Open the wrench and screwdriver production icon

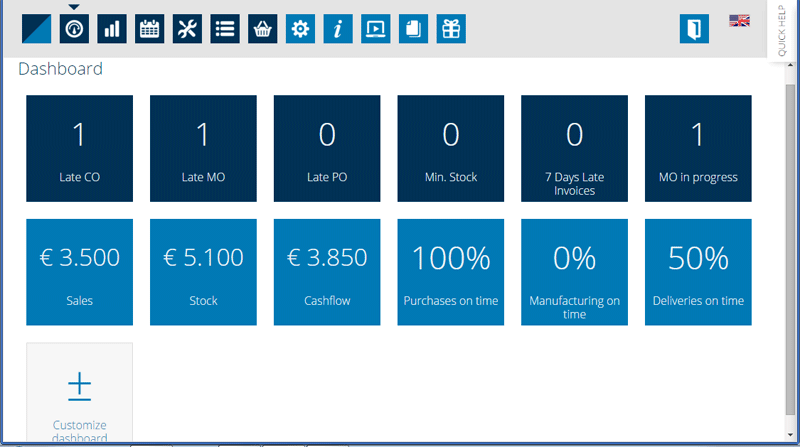187,29
